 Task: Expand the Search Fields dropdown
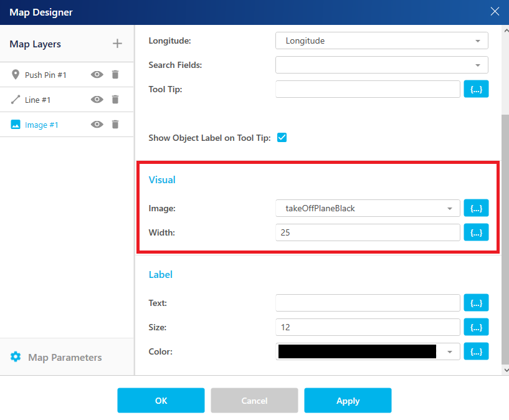click(382, 65)
